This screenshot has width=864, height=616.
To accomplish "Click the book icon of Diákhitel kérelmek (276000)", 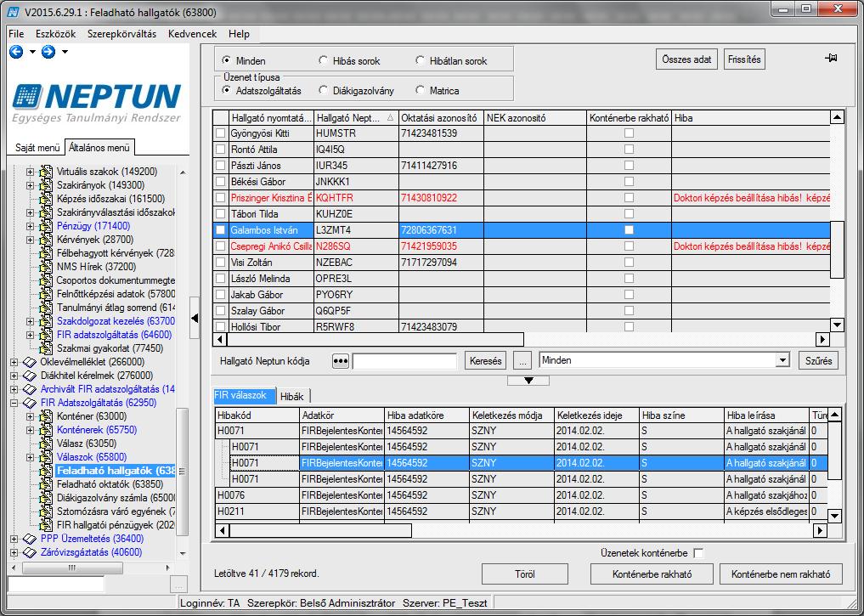I will (x=30, y=376).
